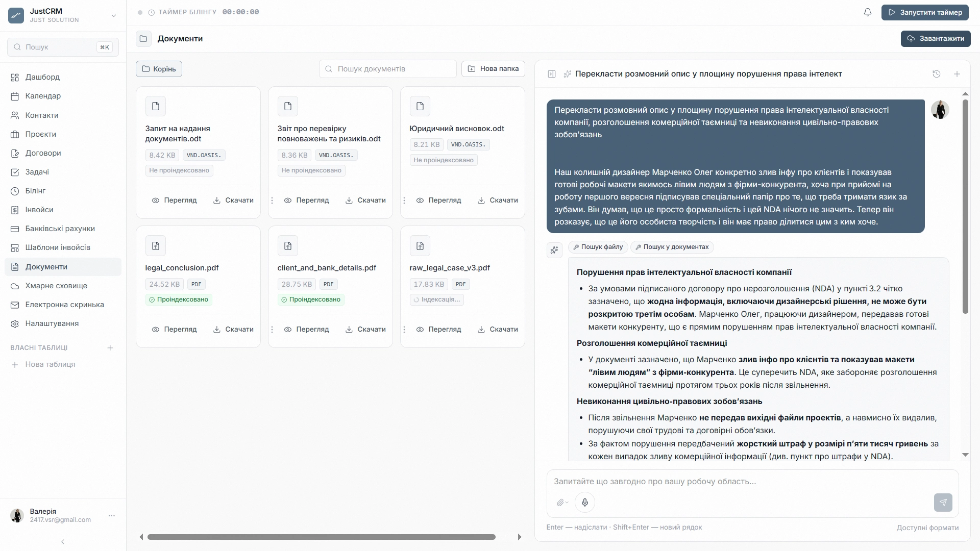Click the paperclip attach icon

(562, 503)
